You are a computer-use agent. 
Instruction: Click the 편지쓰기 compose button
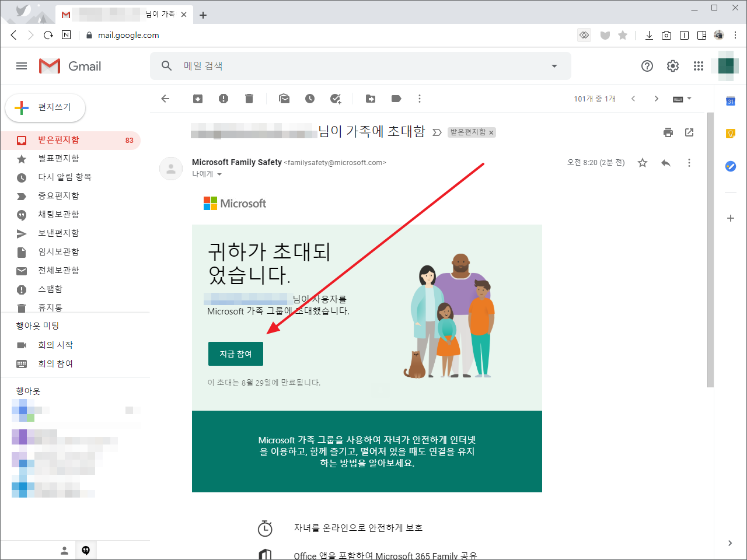point(46,107)
